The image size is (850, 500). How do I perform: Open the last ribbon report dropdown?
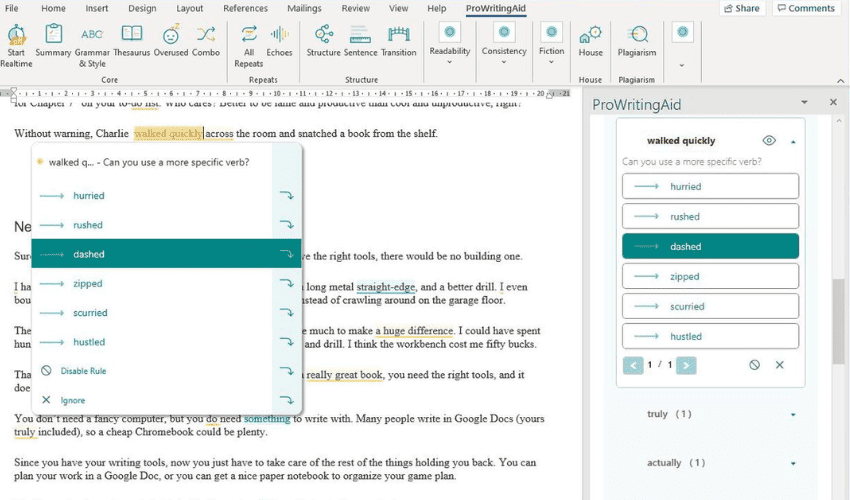tap(682, 46)
